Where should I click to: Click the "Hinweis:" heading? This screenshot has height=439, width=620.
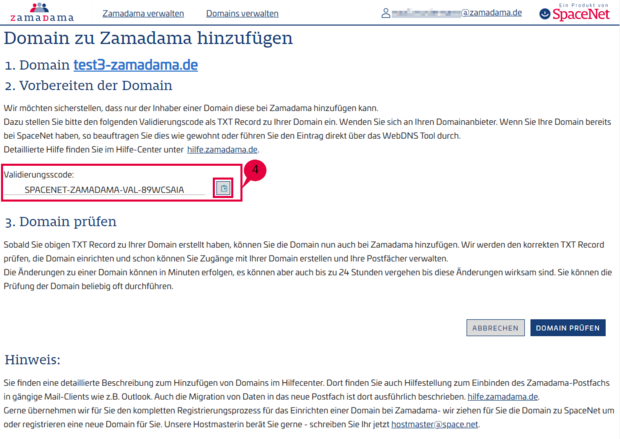tap(32, 360)
